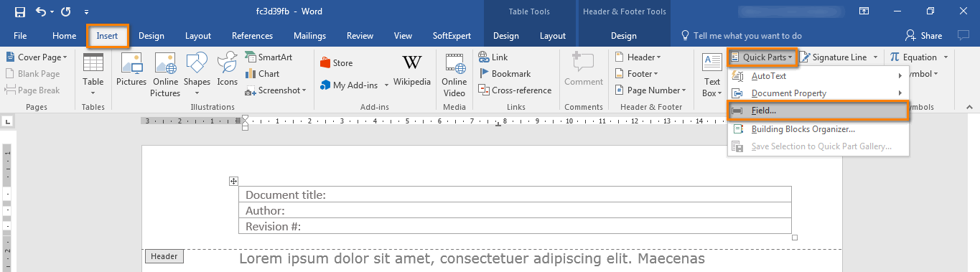Switch to the References tab

coord(252,36)
